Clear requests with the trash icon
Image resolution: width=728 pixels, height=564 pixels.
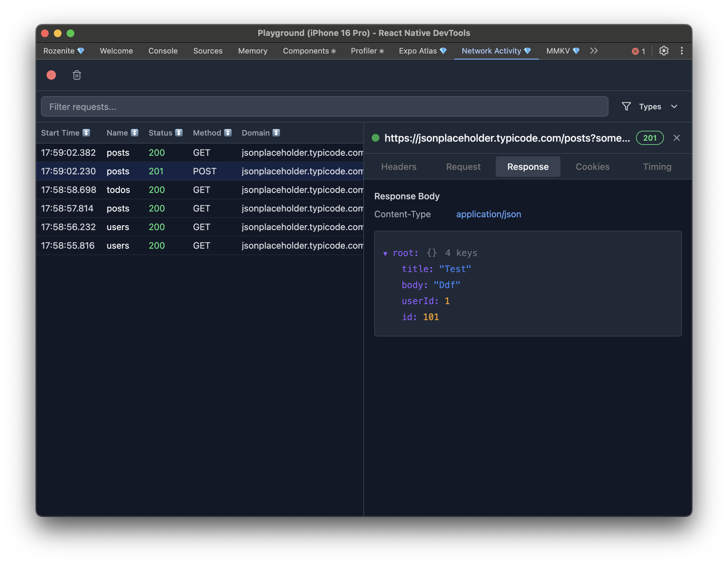click(x=77, y=75)
